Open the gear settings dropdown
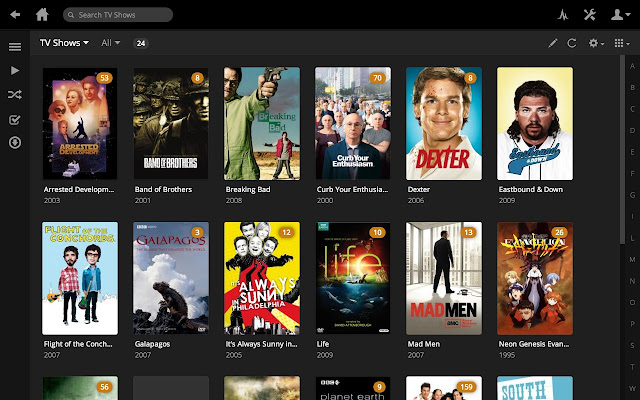The image size is (640, 400). pos(596,43)
